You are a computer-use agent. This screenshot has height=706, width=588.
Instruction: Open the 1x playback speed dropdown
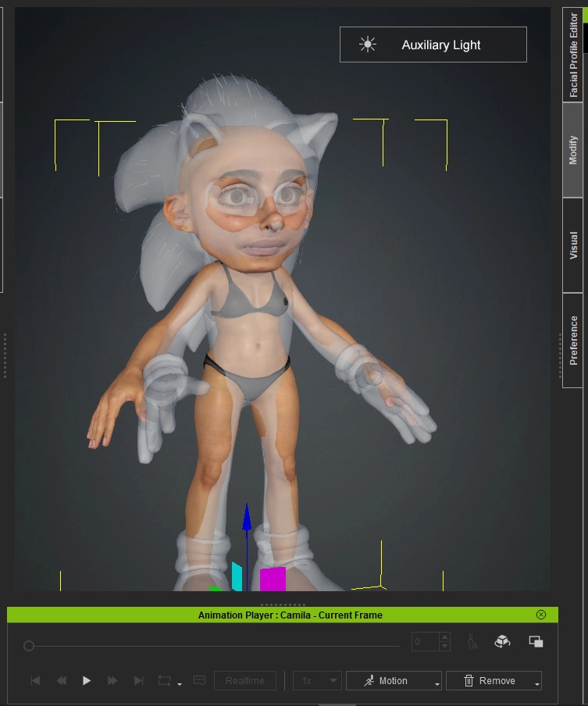pyautogui.click(x=317, y=681)
